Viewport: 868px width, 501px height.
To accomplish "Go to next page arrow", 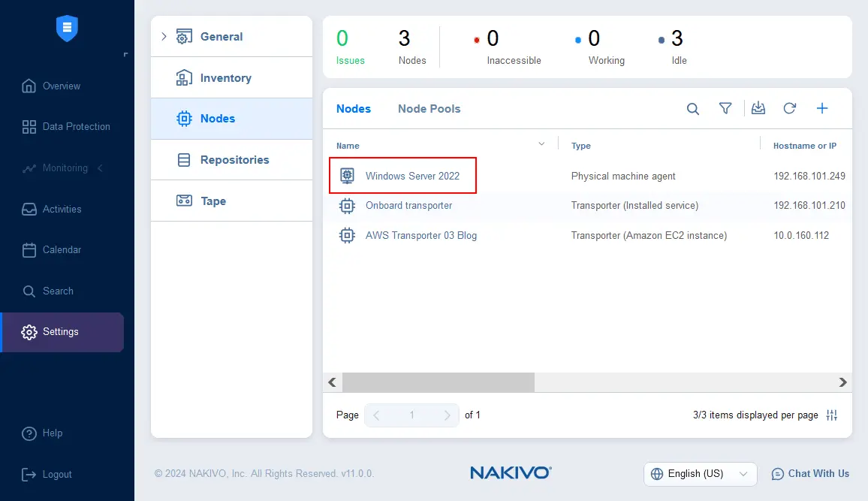I will tap(448, 415).
